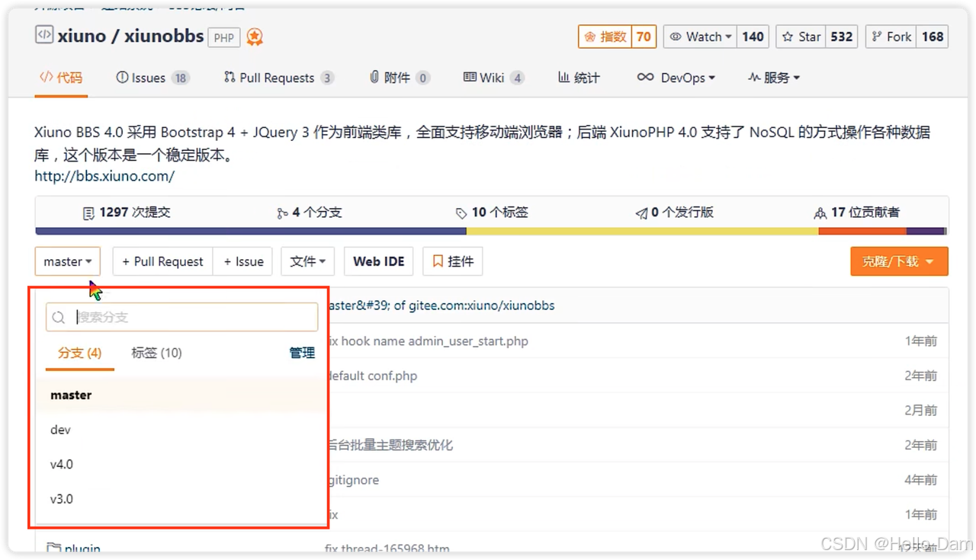Click the Star button
Image resolution: width=976 pixels, height=560 pixels.
[x=801, y=37]
